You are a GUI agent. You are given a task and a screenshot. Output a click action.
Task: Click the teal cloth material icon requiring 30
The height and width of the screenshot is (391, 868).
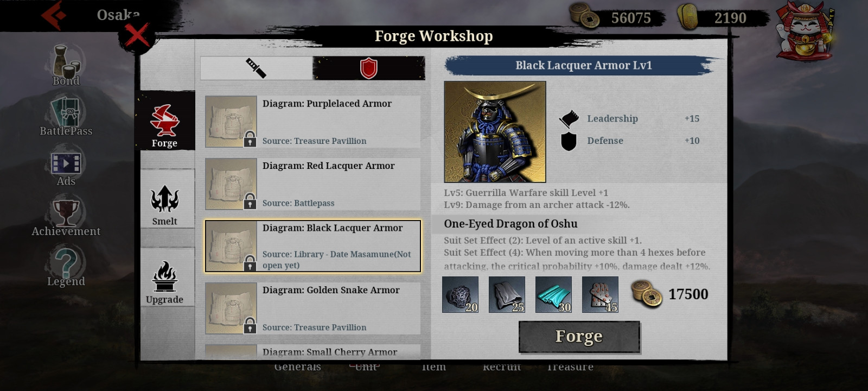click(553, 295)
